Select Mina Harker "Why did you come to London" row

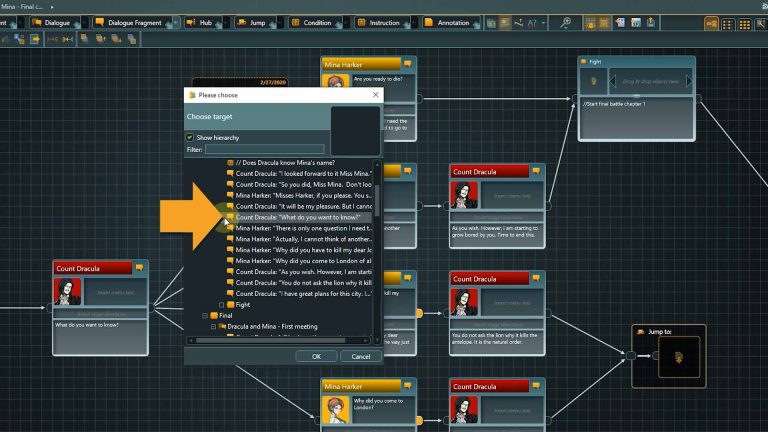[x=299, y=261]
